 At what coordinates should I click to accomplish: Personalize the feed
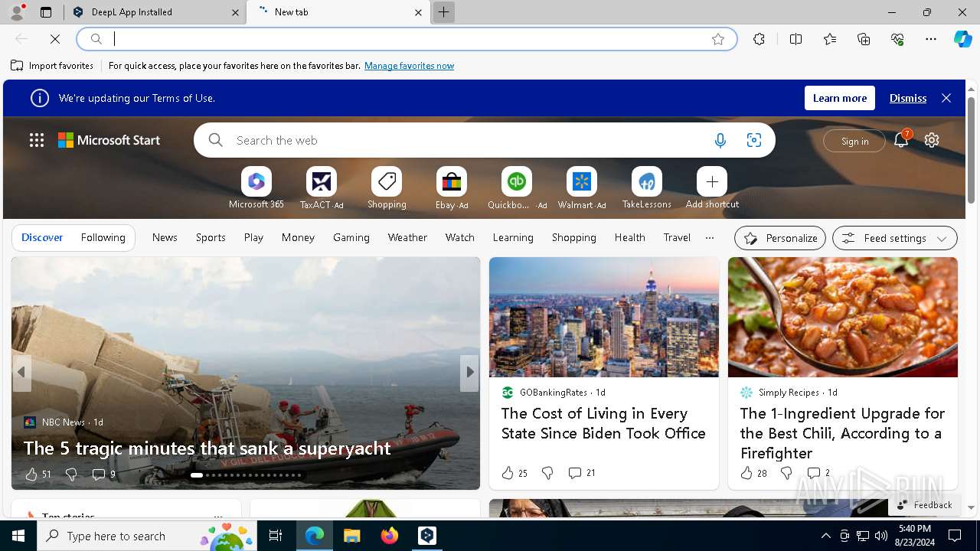coord(780,238)
